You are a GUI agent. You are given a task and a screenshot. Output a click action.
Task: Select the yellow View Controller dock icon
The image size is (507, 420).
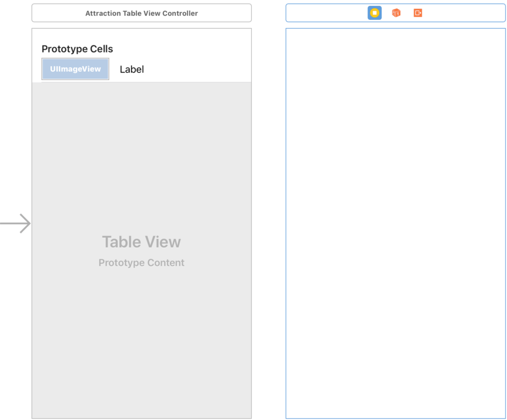(374, 13)
